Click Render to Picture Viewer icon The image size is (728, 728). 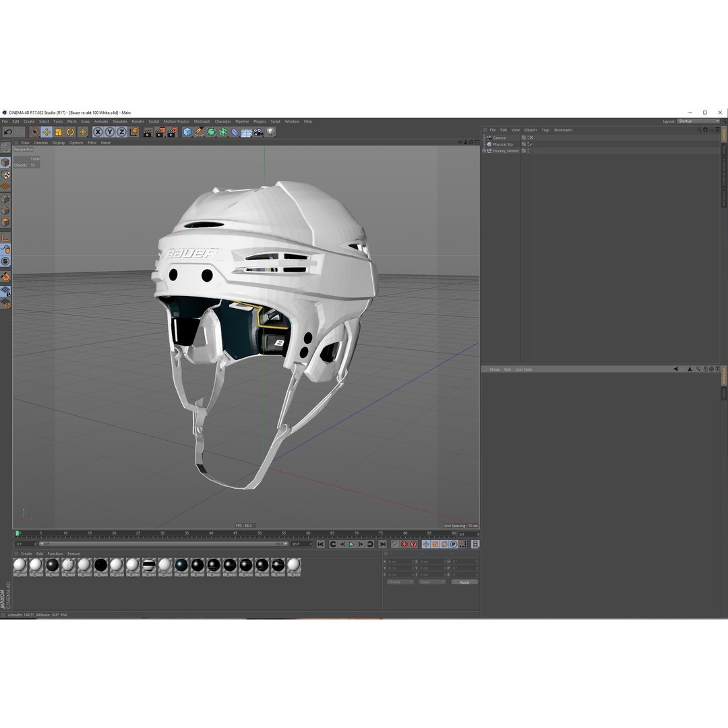point(160,132)
